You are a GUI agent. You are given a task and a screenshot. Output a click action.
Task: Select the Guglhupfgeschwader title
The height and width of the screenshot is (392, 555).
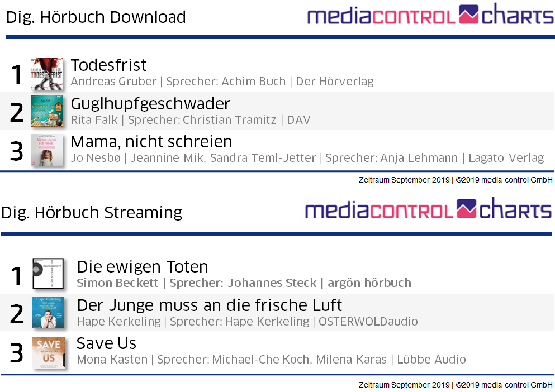coord(150,104)
